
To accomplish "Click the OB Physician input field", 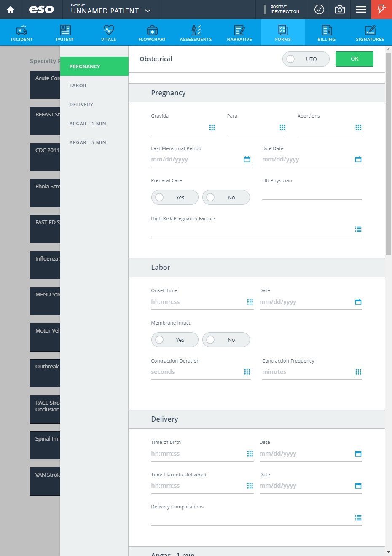I will pyautogui.click(x=312, y=193).
